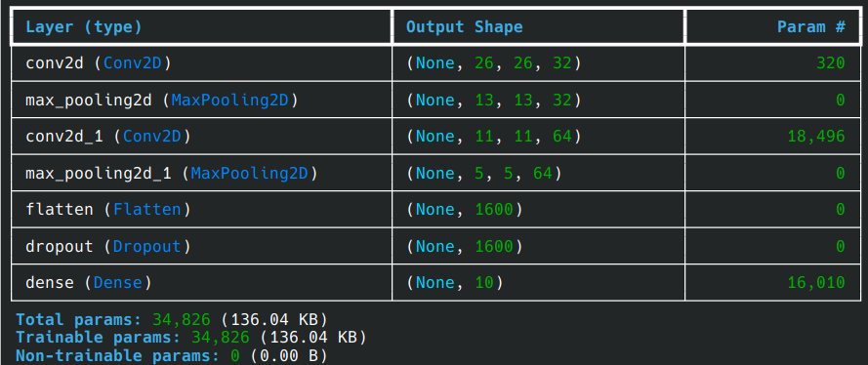
Task: Select the conv2d (Conv2D) layer row
Action: point(435,63)
